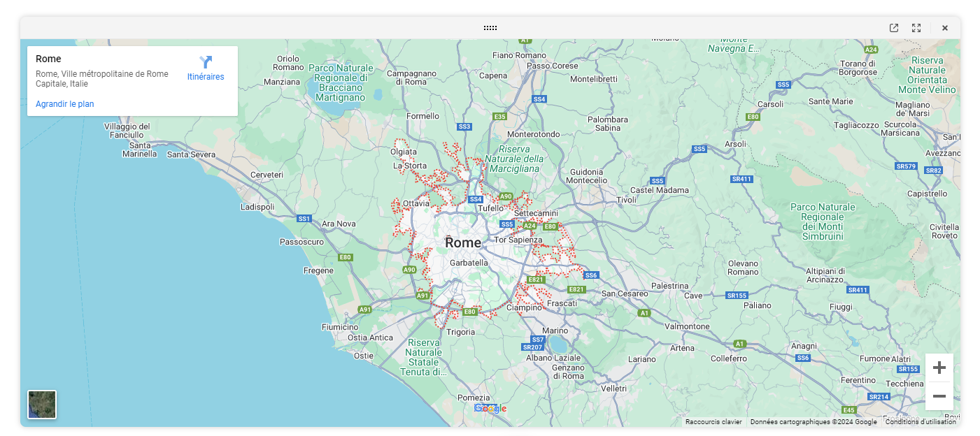Open the Agrandir le plan link
The height and width of the screenshot is (436, 980).
pos(65,104)
